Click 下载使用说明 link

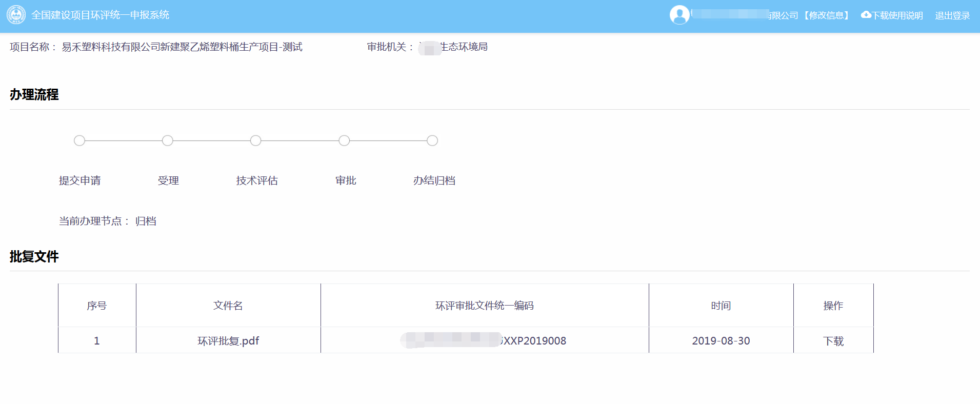click(x=897, y=15)
